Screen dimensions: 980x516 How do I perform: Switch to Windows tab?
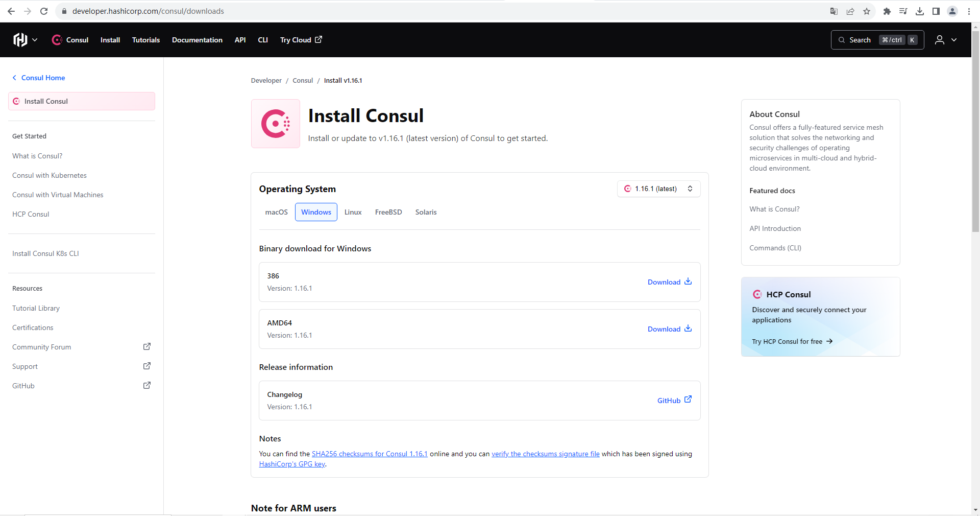coord(316,212)
